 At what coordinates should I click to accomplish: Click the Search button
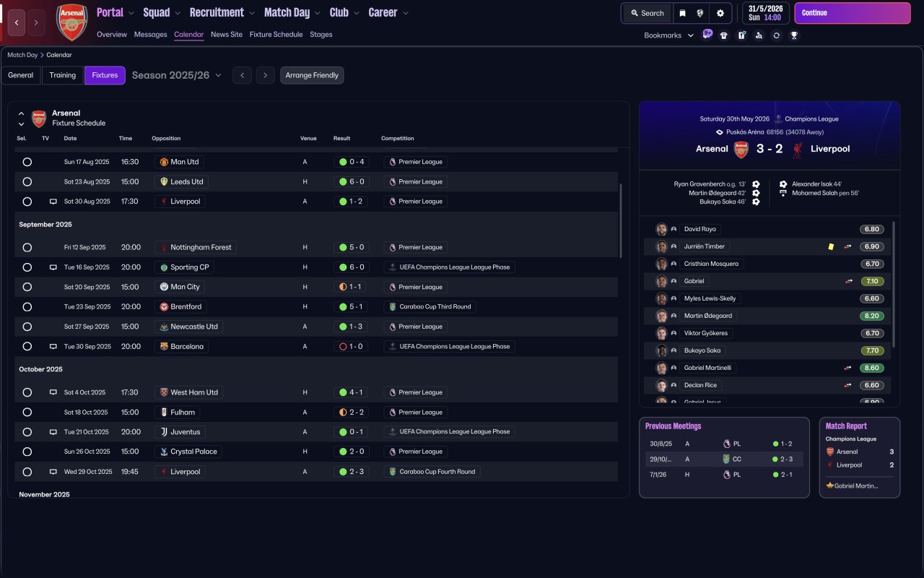click(x=647, y=13)
